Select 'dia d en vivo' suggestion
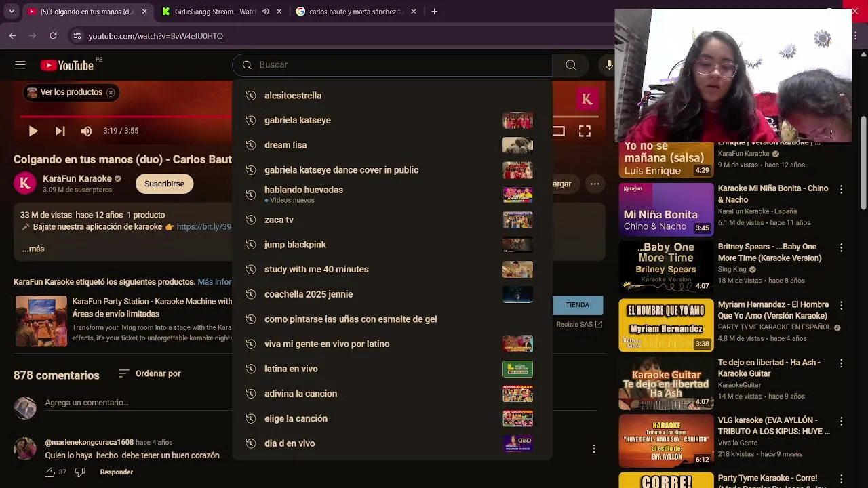 (x=393, y=443)
